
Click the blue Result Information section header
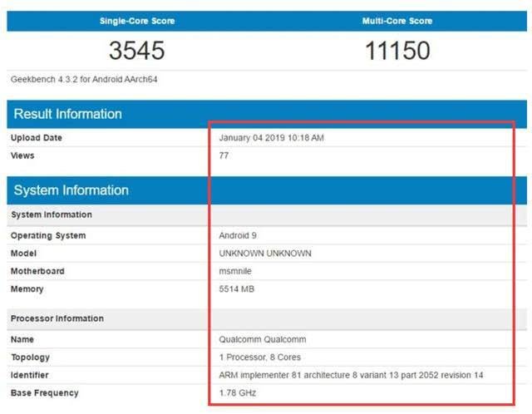tap(68, 114)
